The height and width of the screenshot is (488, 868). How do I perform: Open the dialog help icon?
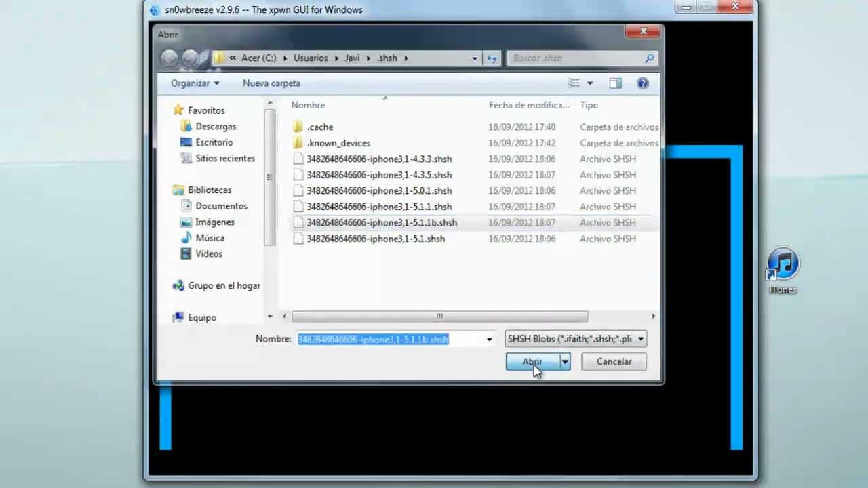642,83
